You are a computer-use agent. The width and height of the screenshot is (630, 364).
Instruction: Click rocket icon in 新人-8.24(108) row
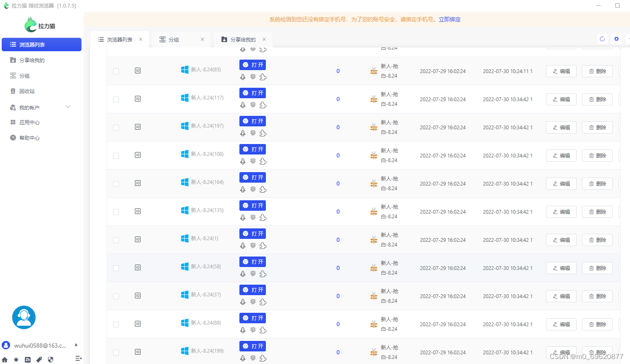243,161
